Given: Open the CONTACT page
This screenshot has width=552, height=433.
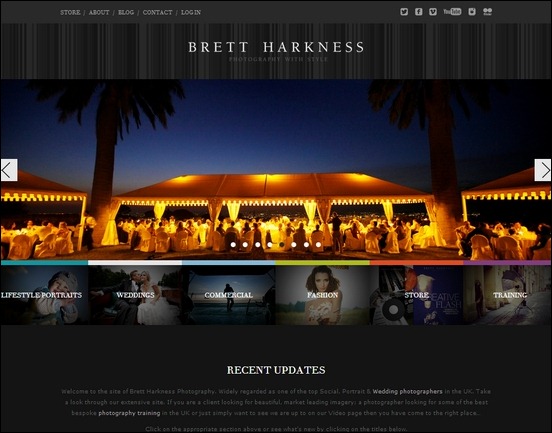Looking at the screenshot, I should point(157,12).
